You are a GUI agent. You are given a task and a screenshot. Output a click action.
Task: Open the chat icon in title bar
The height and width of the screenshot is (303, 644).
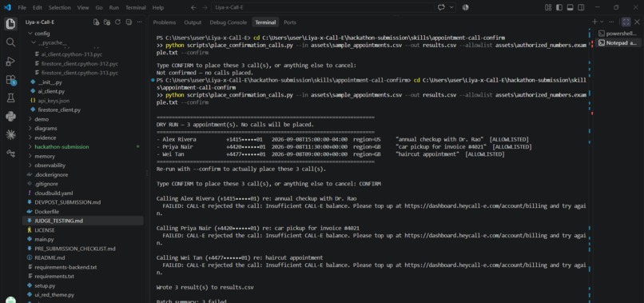coord(442,7)
